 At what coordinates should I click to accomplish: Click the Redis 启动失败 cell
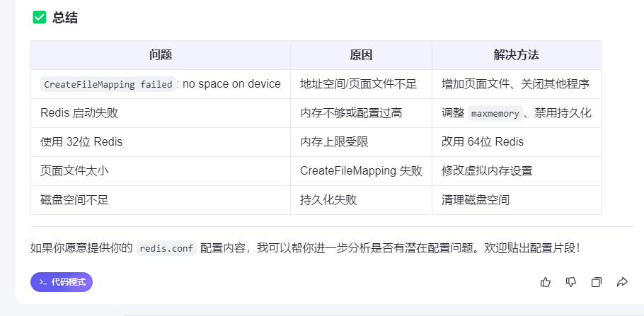[161, 113]
